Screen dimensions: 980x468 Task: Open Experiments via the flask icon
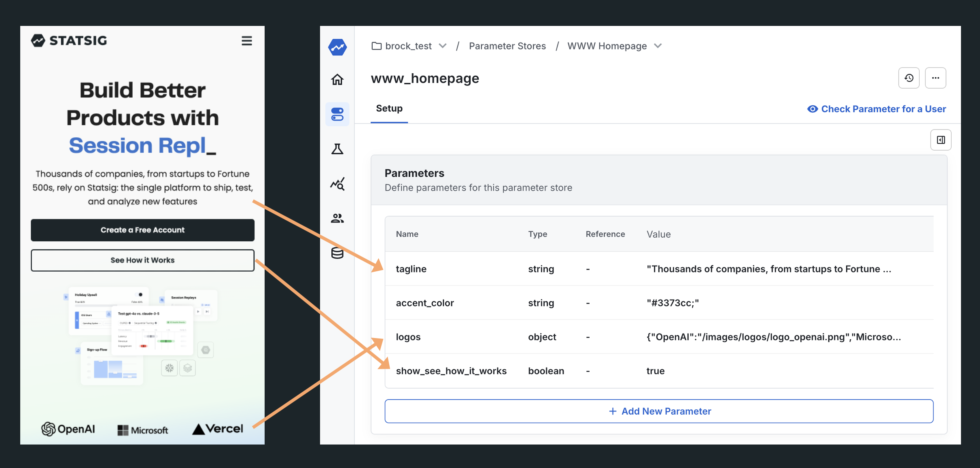(x=337, y=149)
